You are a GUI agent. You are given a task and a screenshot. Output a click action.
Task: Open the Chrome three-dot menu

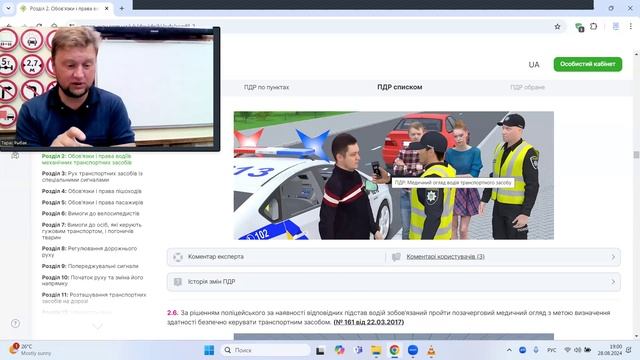pos(631,27)
